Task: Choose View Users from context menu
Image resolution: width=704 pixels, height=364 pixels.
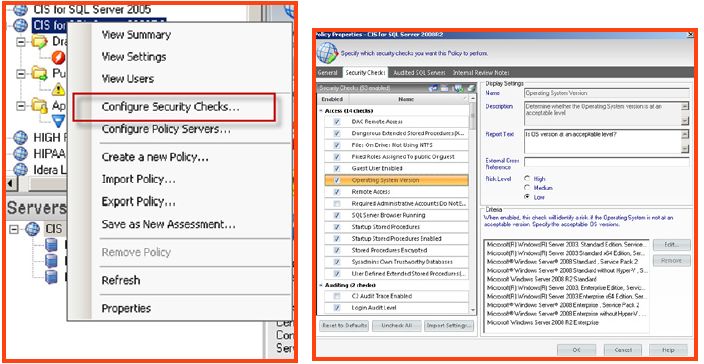Action: tap(128, 79)
